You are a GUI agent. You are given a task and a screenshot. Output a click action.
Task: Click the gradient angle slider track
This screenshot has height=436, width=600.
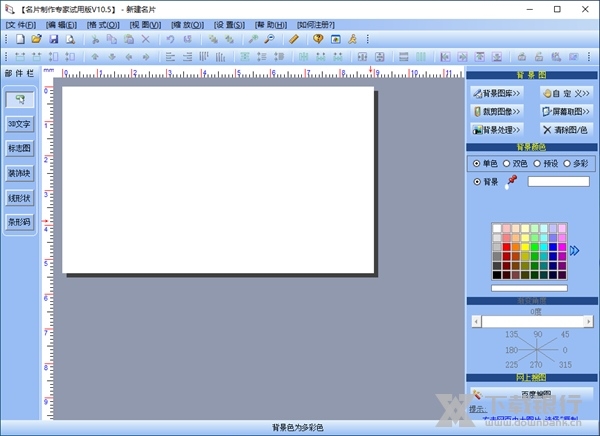tap(532, 322)
